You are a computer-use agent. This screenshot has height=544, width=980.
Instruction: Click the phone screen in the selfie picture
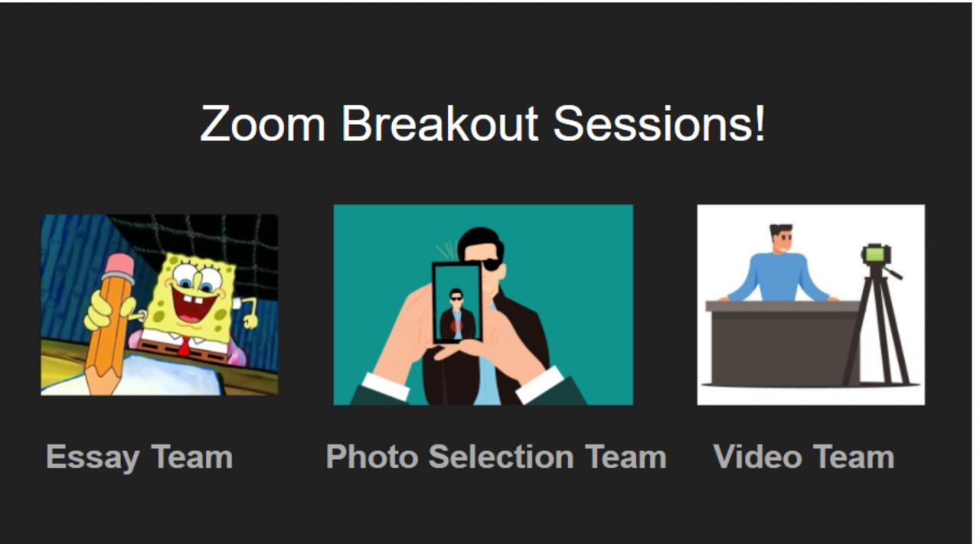click(457, 303)
